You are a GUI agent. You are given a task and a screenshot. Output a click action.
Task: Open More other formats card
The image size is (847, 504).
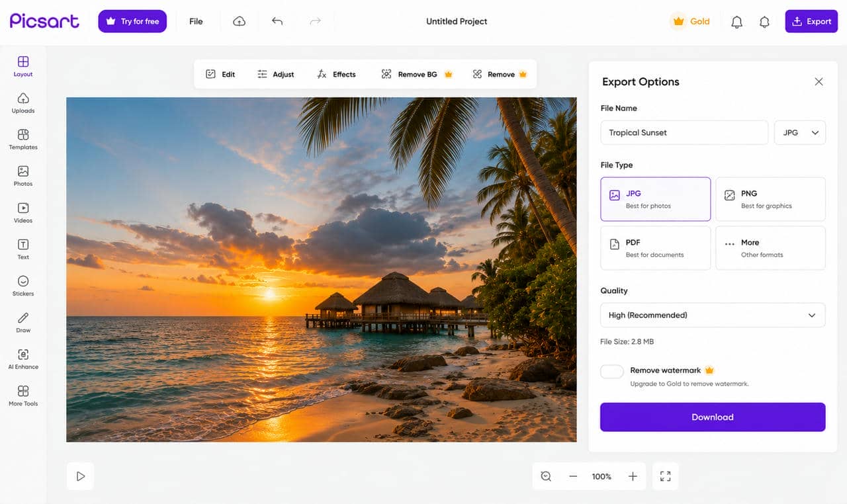(x=771, y=248)
